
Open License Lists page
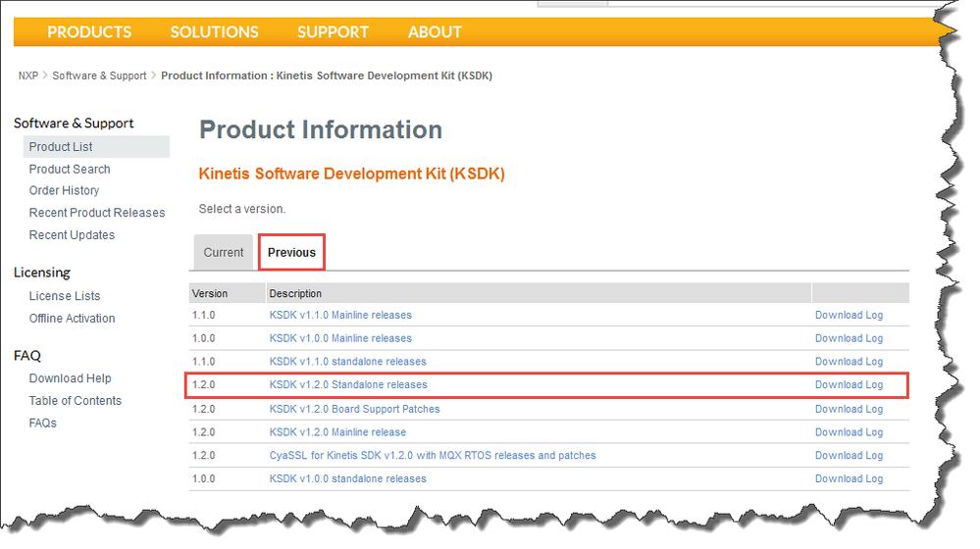[65, 296]
